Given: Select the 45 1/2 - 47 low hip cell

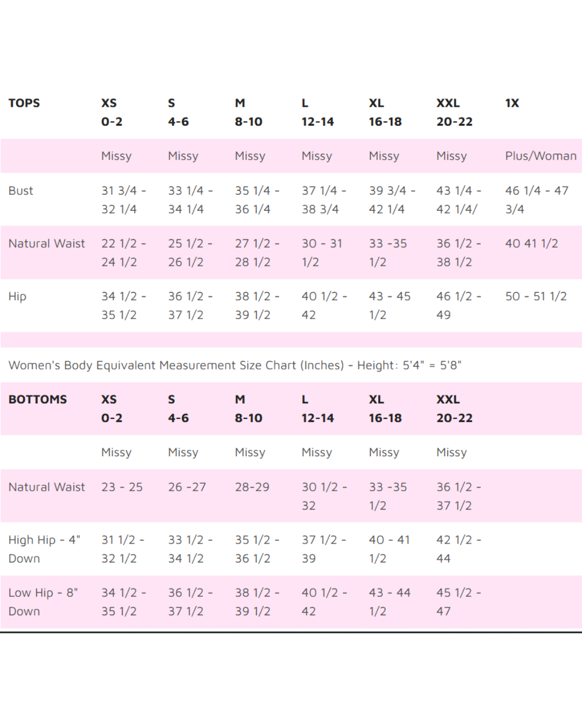Looking at the screenshot, I should pos(458,602).
